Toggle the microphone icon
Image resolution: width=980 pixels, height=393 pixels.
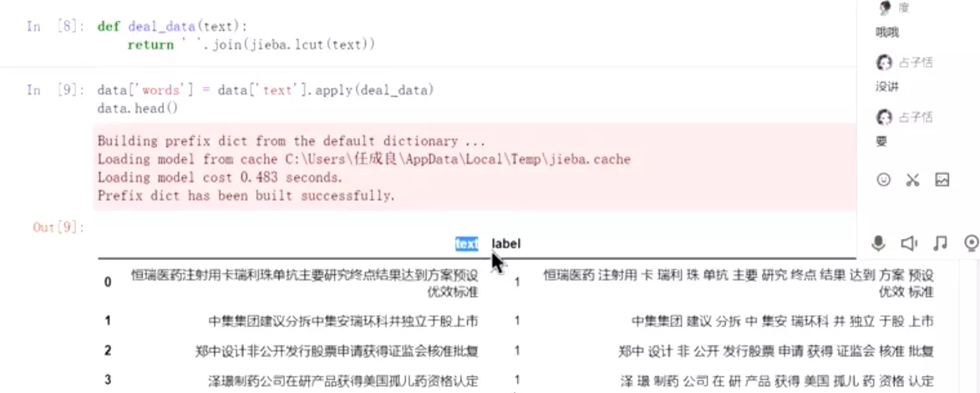pyautogui.click(x=878, y=243)
